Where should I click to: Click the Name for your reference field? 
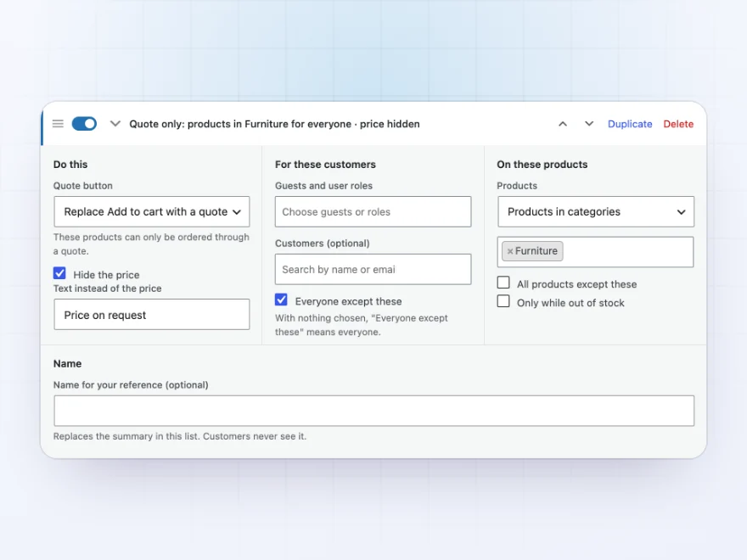pos(374,411)
